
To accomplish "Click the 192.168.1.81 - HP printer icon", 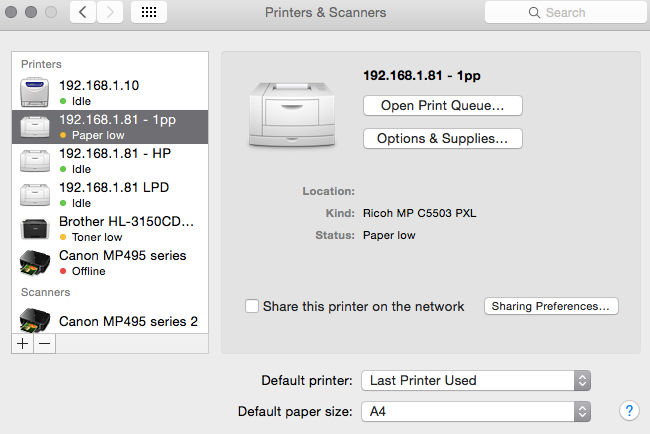I will (37, 160).
